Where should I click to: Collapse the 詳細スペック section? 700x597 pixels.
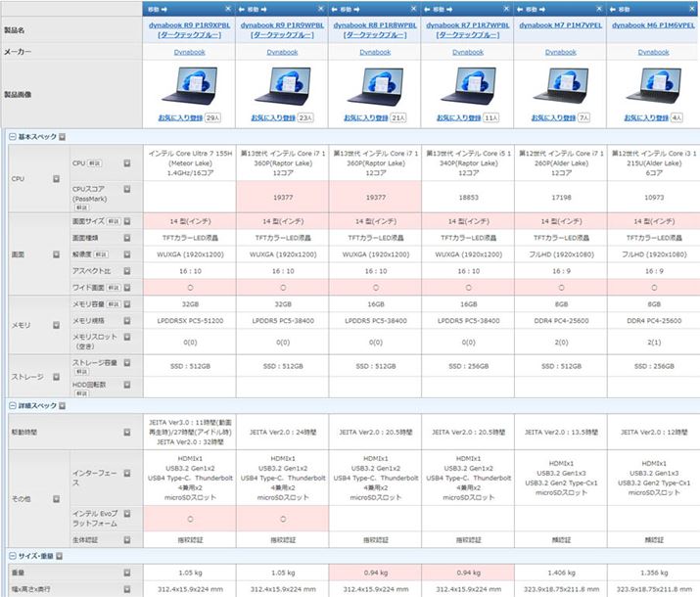coord(12,403)
